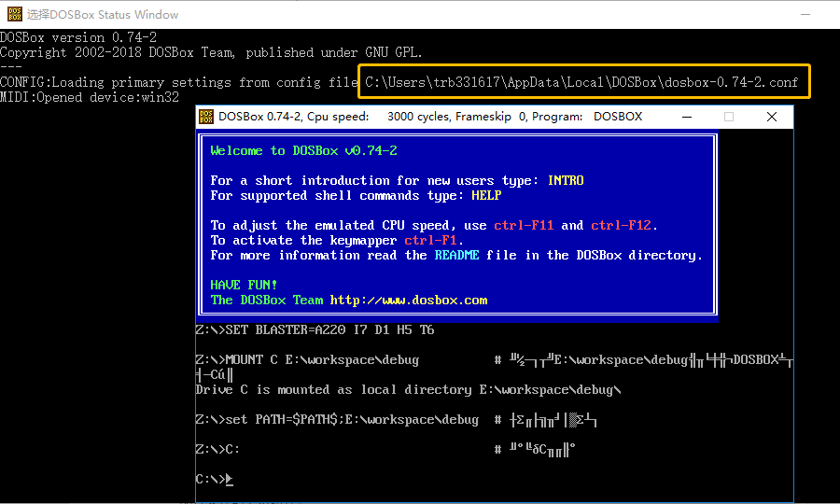Click '3000 cycles' in DOSBox title bar
This screenshot has height=504, width=840.
pyautogui.click(x=418, y=117)
